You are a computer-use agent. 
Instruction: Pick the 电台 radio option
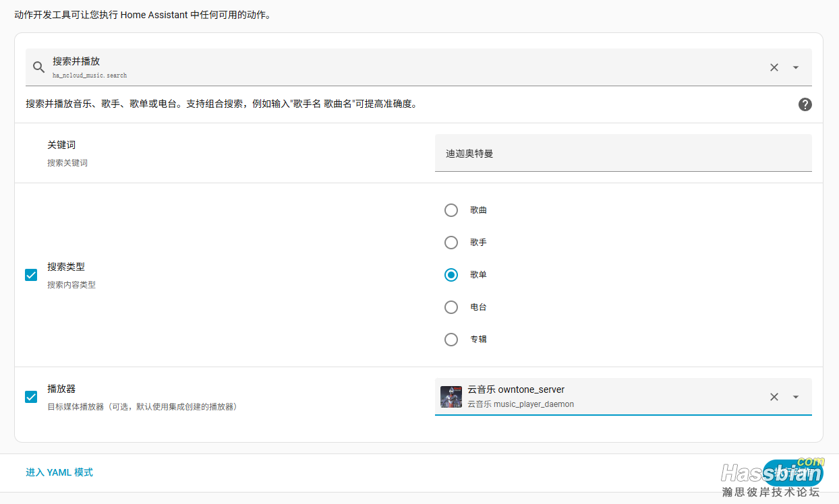pos(451,307)
